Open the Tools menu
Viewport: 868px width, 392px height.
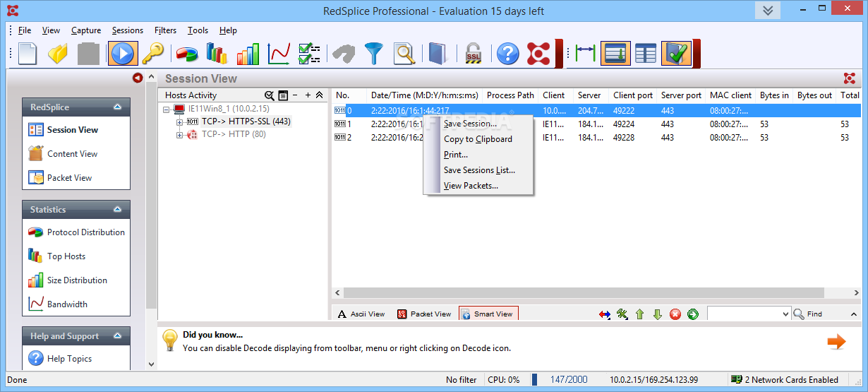tap(198, 30)
